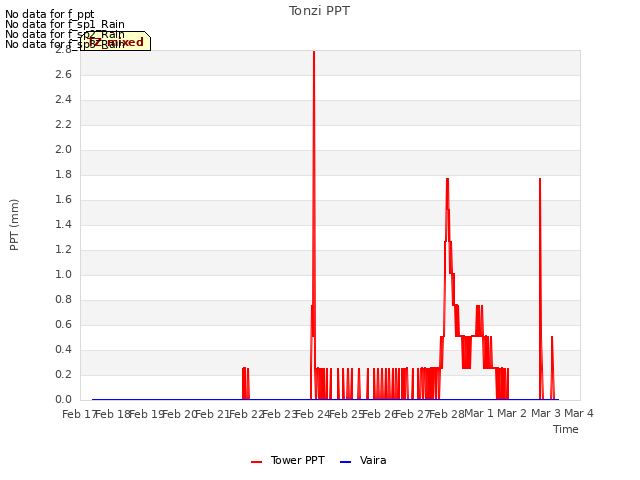Viewport: 640px width, 480px height.
Task: Click the y-axis tick label 1.8
Action: [63, 174]
